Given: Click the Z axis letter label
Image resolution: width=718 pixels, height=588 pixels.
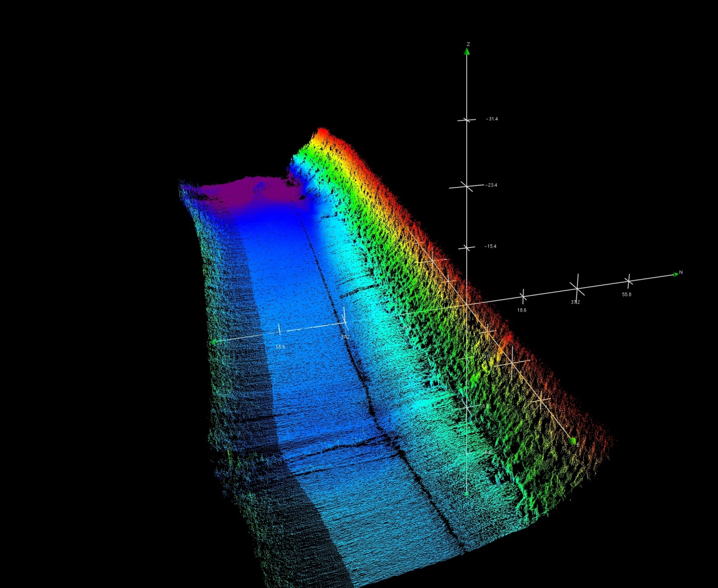Looking at the screenshot, I should click(x=468, y=44).
